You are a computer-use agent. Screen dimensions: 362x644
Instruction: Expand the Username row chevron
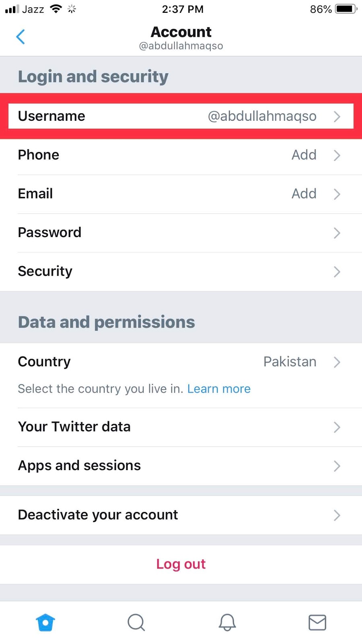(x=337, y=116)
